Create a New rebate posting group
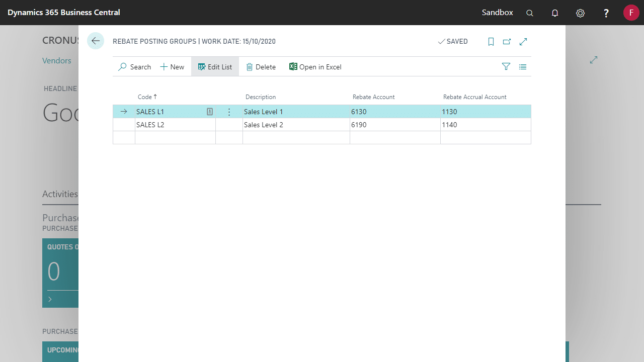Screen dimensions: 644x362 [x=172, y=67]
